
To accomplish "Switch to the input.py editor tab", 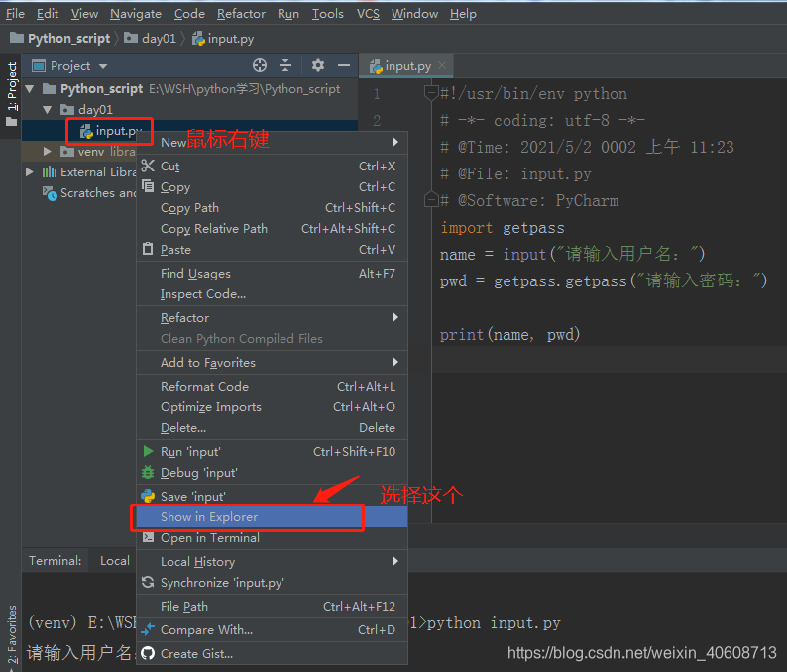I will tap(405, 66).
